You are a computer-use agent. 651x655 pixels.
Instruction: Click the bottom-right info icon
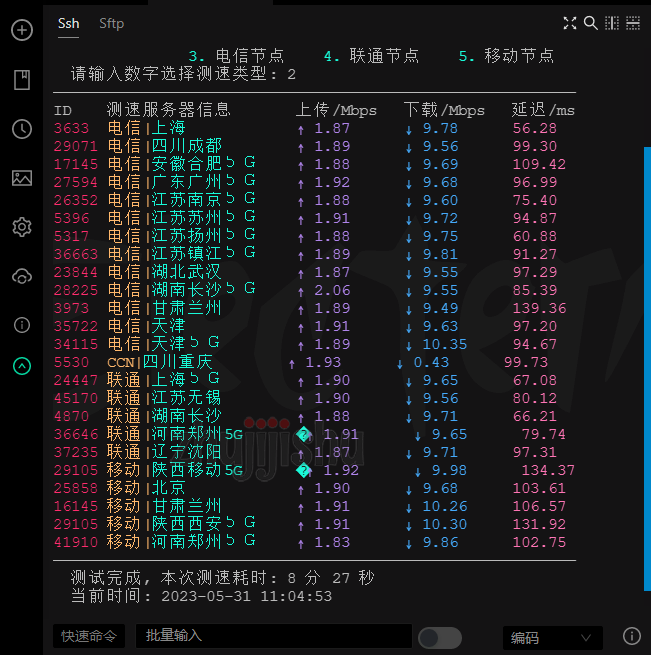pyautogui.click(x=631, y=636)
